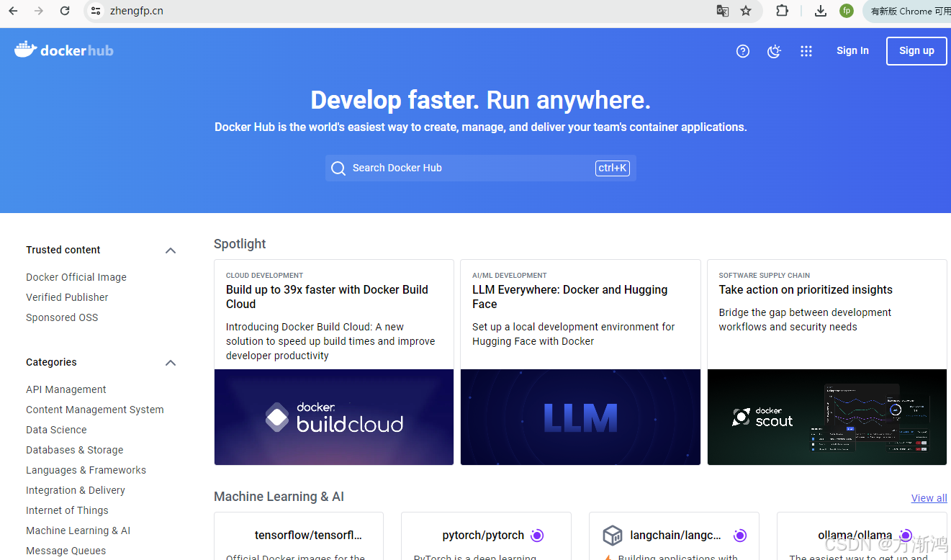Toggle dark mode theme icon
This screenshot has width=951, height=560.
(774, 51)
